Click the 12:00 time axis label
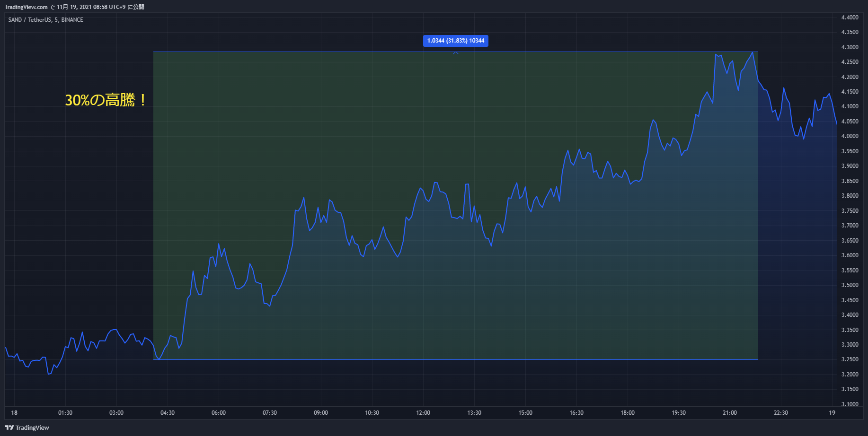 [423, 413]
